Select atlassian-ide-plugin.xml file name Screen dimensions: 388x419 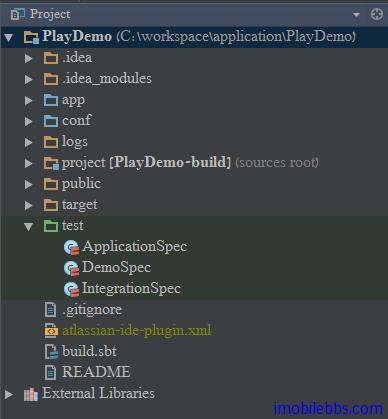pyautogui.click(x=136, y=331)
